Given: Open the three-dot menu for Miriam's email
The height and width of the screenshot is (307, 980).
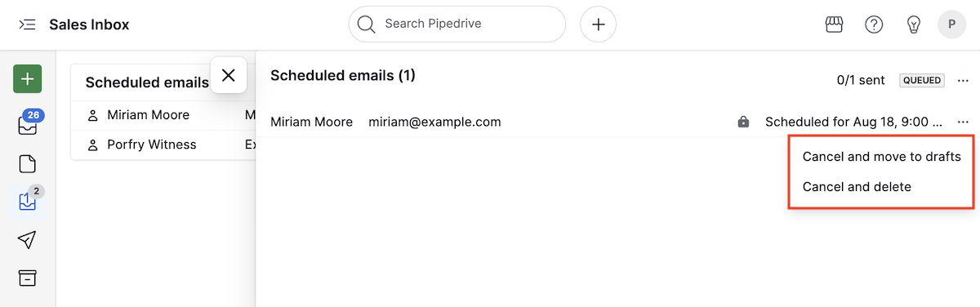Looking at the screenshot, I should 963,122.
